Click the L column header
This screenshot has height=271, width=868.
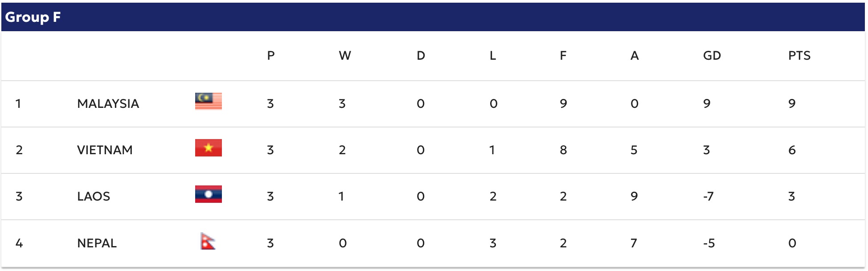click(x=492, y=56)
